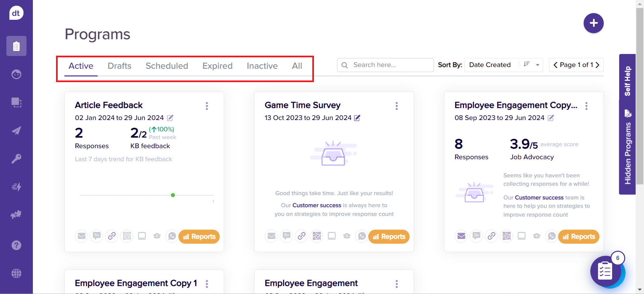Switch to the Drafts tab
The height and width of the screenshot is (294, 644).
tap(119, 66)
